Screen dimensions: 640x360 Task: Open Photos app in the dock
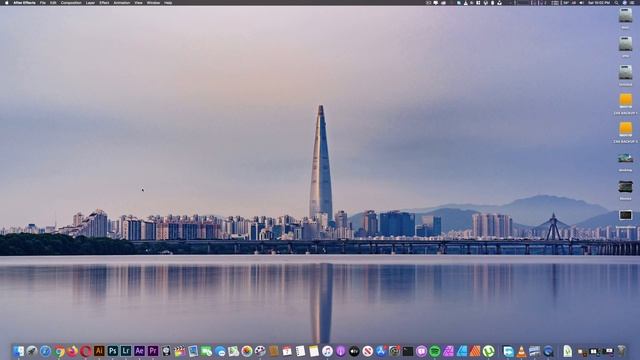[x=247, y=351]
